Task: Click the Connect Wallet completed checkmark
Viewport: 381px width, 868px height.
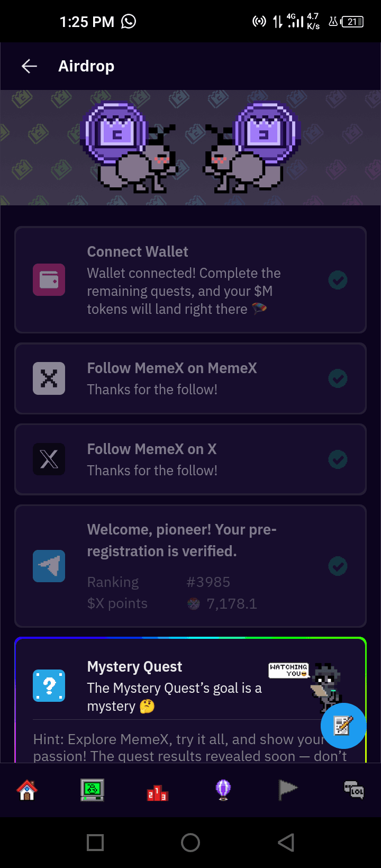Action: click(338, 280)
